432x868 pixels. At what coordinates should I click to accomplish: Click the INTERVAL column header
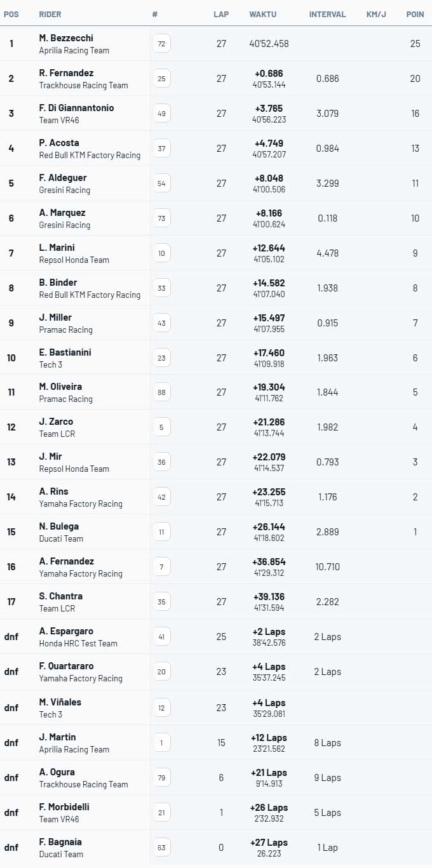(x=327, y=14)
